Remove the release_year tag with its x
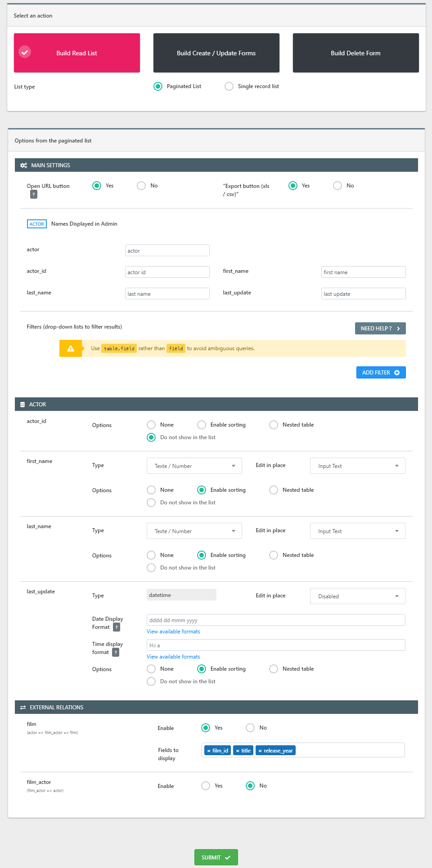Screen dimensions: 432x868 [260, 751]
